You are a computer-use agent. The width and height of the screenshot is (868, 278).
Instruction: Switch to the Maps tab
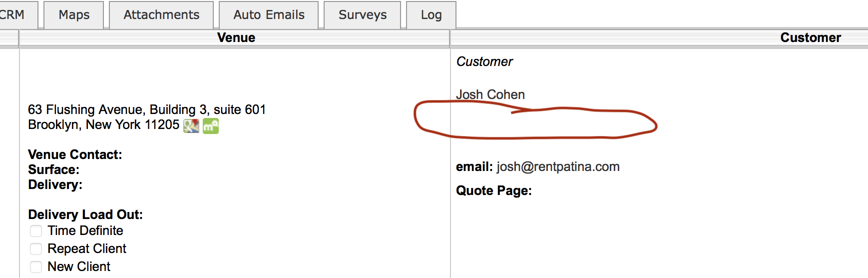74,15
